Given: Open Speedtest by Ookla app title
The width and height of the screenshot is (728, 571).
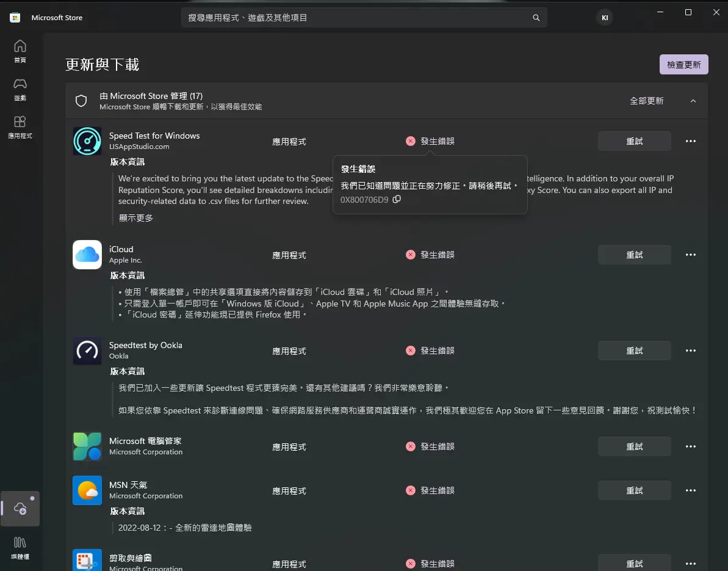Looking at the screenshot, I should click(145, 345).
